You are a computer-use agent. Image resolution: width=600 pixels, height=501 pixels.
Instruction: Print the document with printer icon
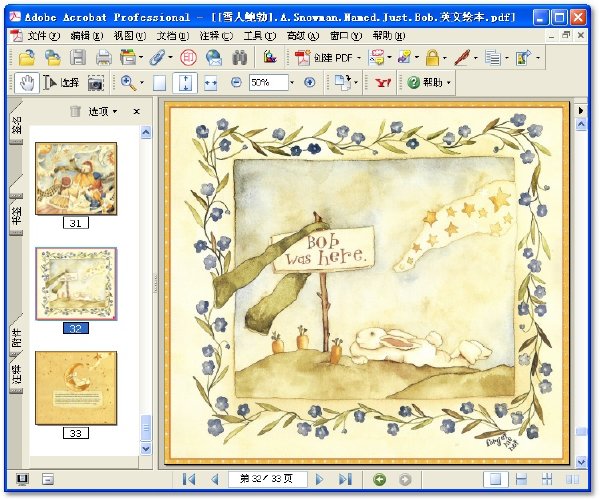pos(104,58)
